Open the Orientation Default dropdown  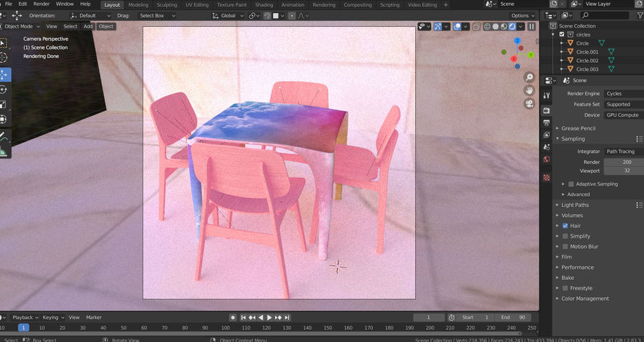(91, 16)
